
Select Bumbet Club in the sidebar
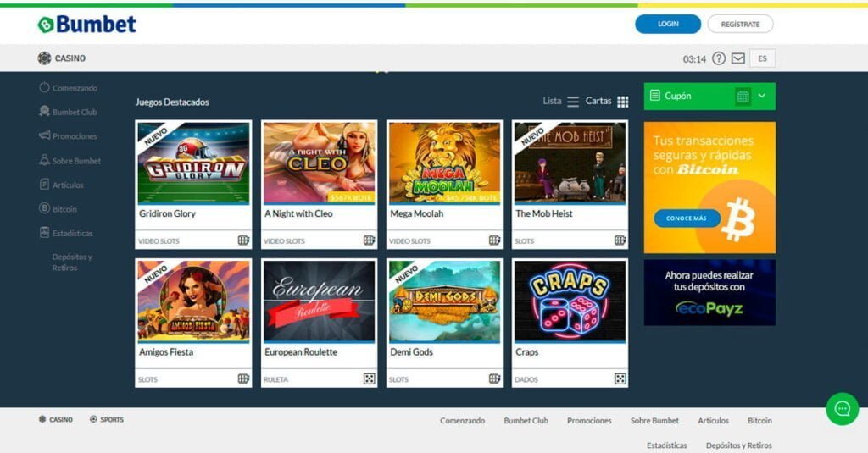(x=75, y=112)
